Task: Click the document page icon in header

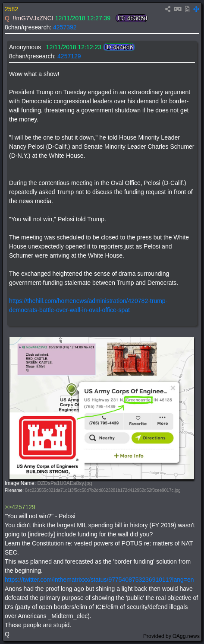Action: point(187,9)
